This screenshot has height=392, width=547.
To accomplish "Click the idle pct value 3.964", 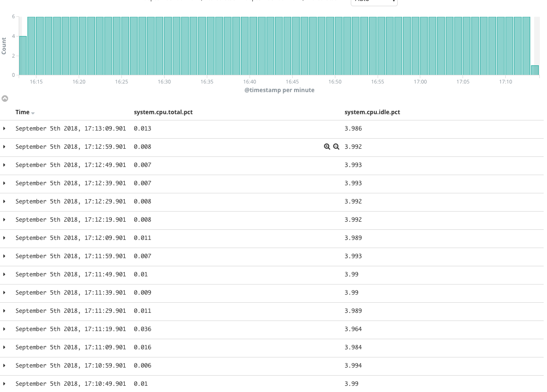I will [x=353, y=329].
